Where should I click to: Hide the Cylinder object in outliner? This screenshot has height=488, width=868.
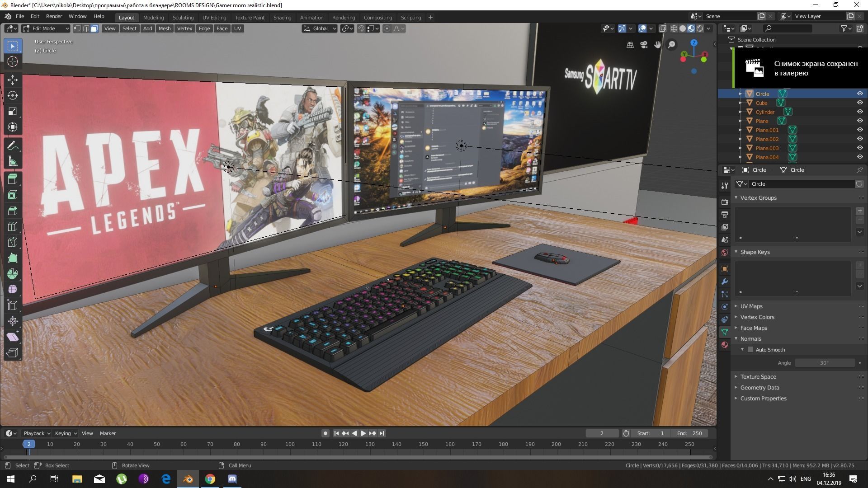tap(860, 112)
